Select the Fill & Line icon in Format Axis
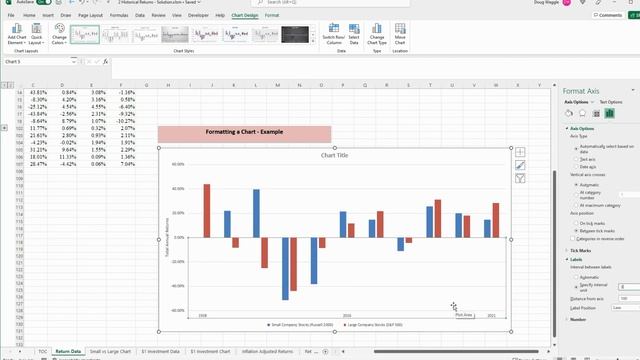This screenshot has width=640, height=360. coord(569,113)
